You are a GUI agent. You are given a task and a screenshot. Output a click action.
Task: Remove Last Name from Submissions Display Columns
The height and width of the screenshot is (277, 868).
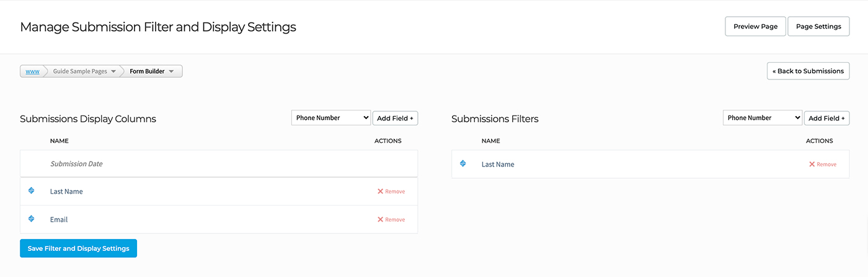391,192
